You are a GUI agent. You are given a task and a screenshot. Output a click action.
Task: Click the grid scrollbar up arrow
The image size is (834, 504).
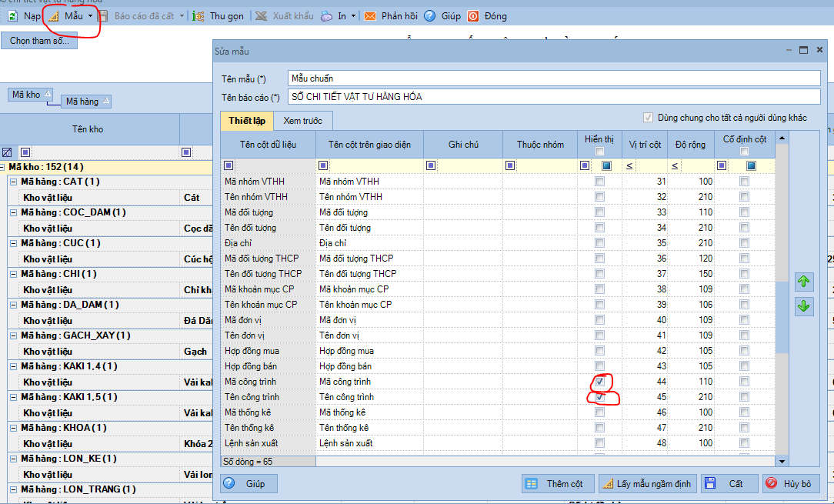[x=782, y=139]
